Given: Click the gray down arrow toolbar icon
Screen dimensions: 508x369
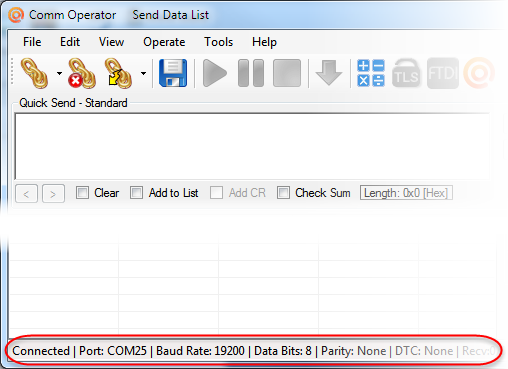Looking at the screenshot, I should [329, 73].
